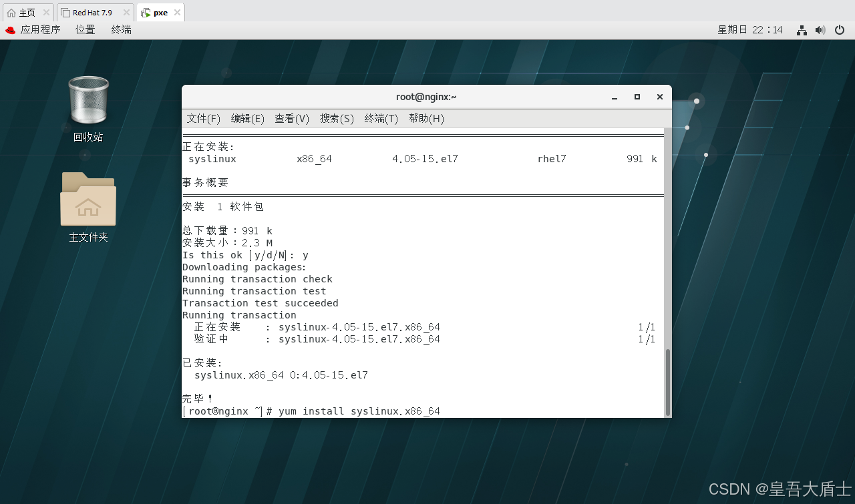Open the volume speaker icon in the top panel
This screenshot has width=855, height=504.
pos(820,30)
